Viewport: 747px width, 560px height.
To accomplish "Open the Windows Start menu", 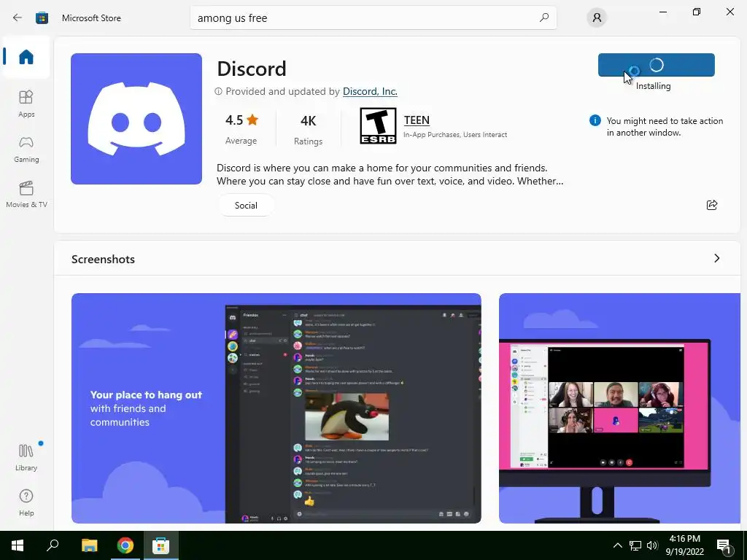I will (18, 545).
